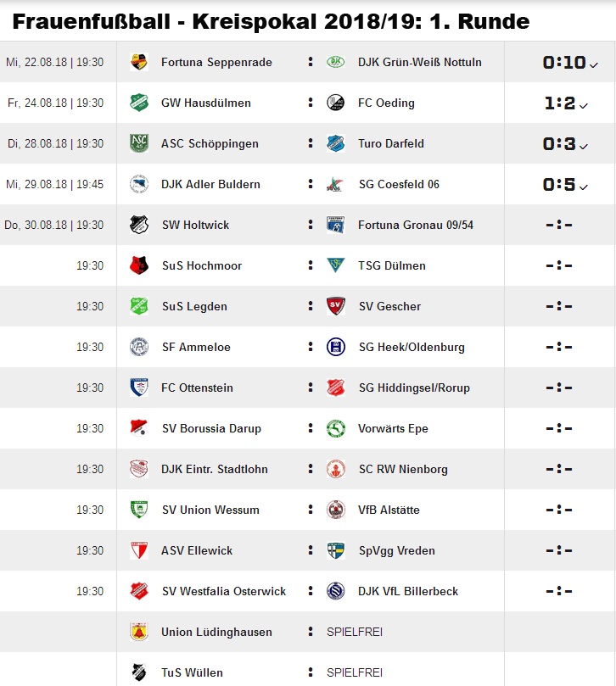This screenshot has height=686, width=616.
Task: Click the SG Heek/Oldenburg round logo
Action: (335, 347)
